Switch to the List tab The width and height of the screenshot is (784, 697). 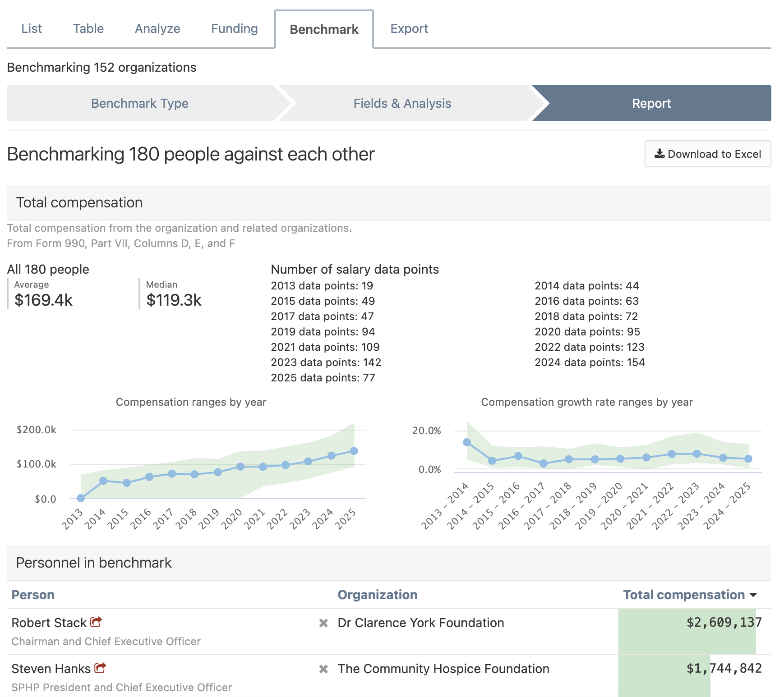[32, 29]
